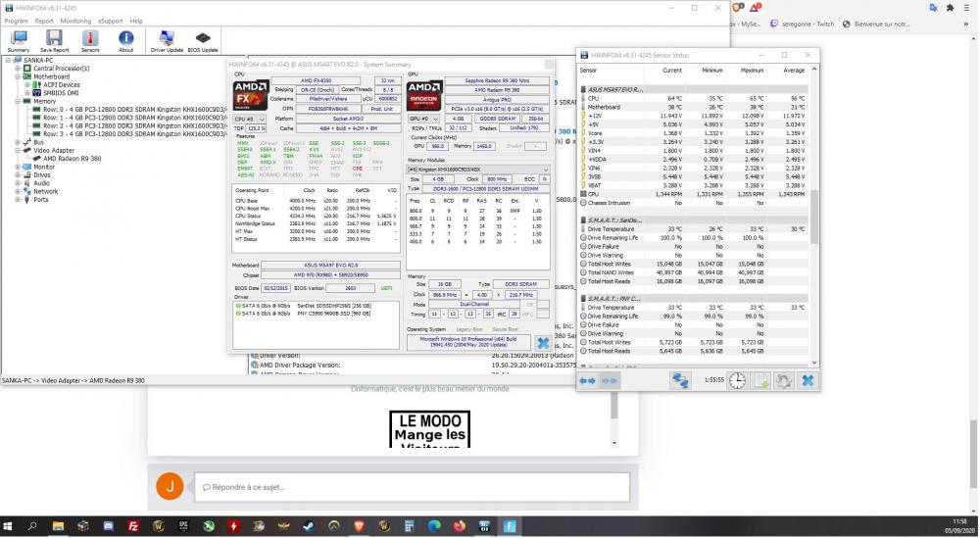This screenshot has height=538, width=980.
Task: Expand the Ports tree node
Action: pos(18,199)
